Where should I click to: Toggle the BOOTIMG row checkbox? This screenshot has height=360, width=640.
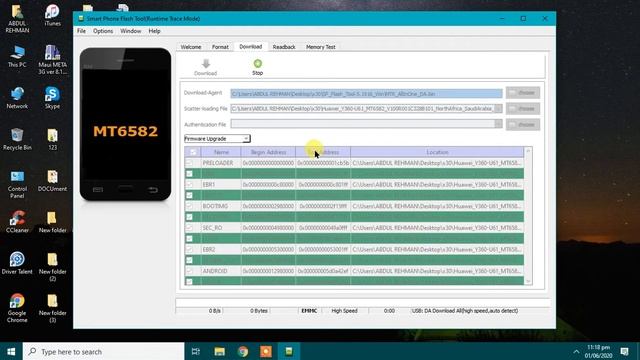[189, 206]
